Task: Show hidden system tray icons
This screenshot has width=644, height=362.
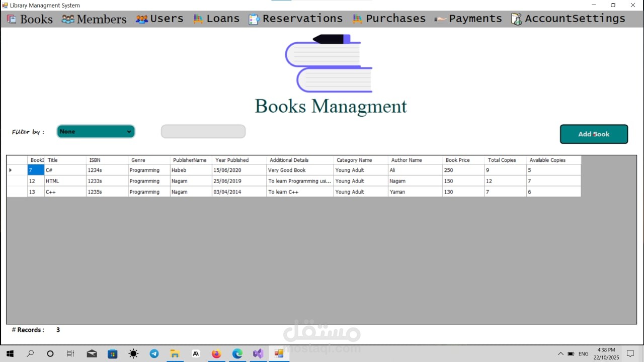Action: pyautogui.click(x=560, y=353)
